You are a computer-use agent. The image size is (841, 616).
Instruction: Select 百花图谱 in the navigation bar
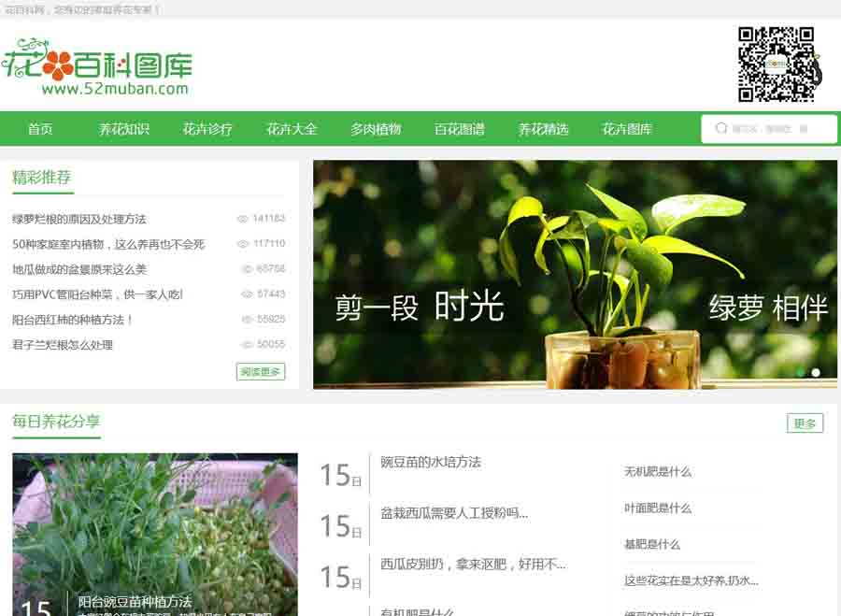(x=459, y=129)
